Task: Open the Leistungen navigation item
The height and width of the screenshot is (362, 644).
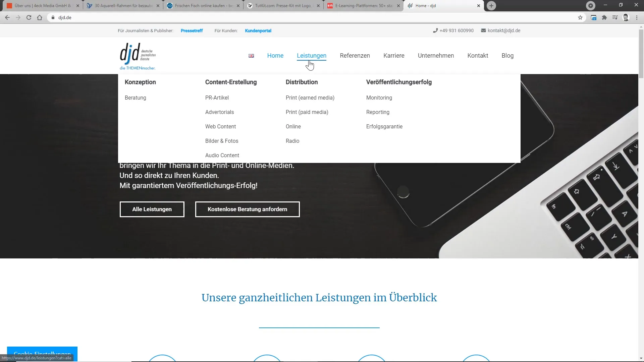Action: pos(312,56)
